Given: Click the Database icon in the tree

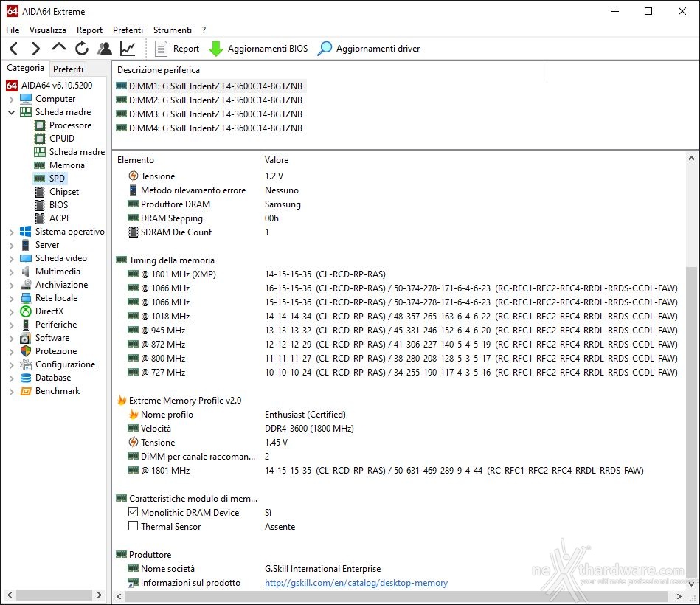Looking at the screenshot, I should 26,378.
